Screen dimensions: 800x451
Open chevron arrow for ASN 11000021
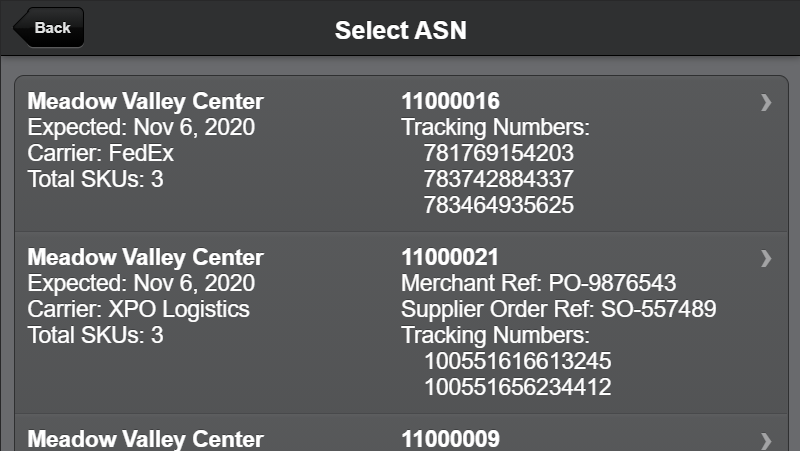[766, 258]
